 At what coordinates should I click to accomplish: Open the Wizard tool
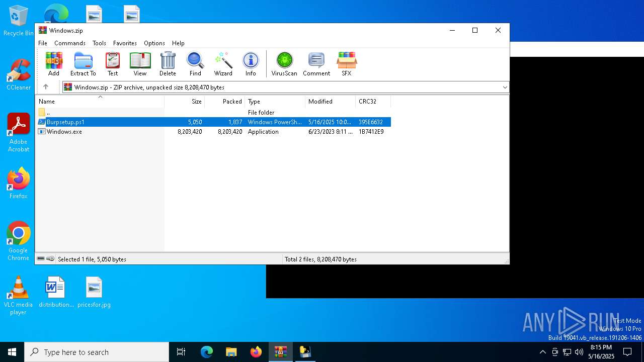[x=223, y=64]
